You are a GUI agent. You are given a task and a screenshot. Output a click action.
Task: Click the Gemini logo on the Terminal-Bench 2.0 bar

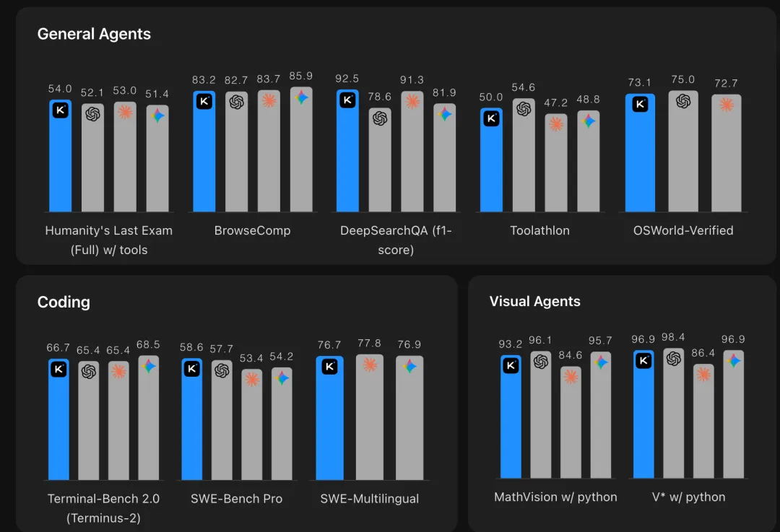click(x=149, y=366)
